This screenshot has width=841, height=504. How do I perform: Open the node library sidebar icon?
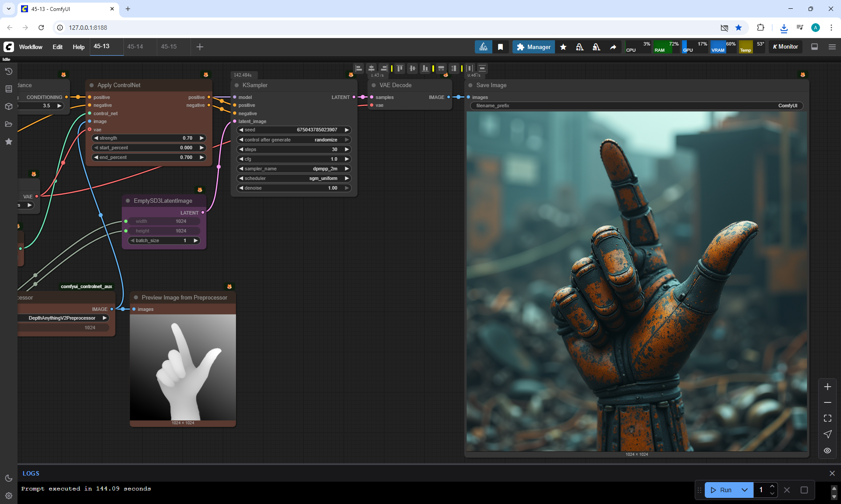pyautogui.click(x=8, y=89)
